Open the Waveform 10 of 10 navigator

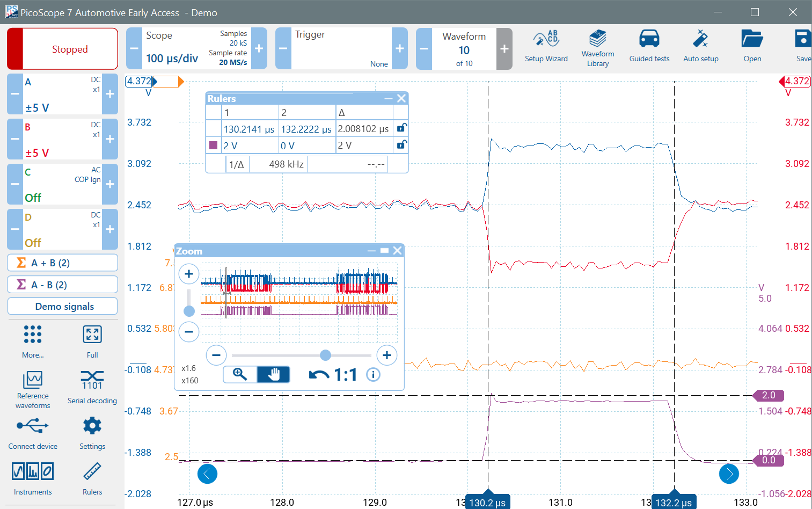(x=464, y=48)
